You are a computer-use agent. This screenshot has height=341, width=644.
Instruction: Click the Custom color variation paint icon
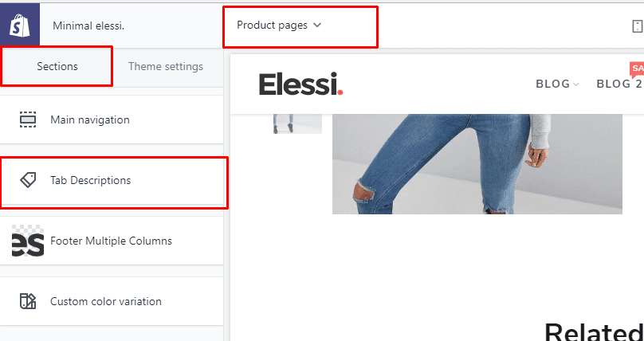click(28, 301)
